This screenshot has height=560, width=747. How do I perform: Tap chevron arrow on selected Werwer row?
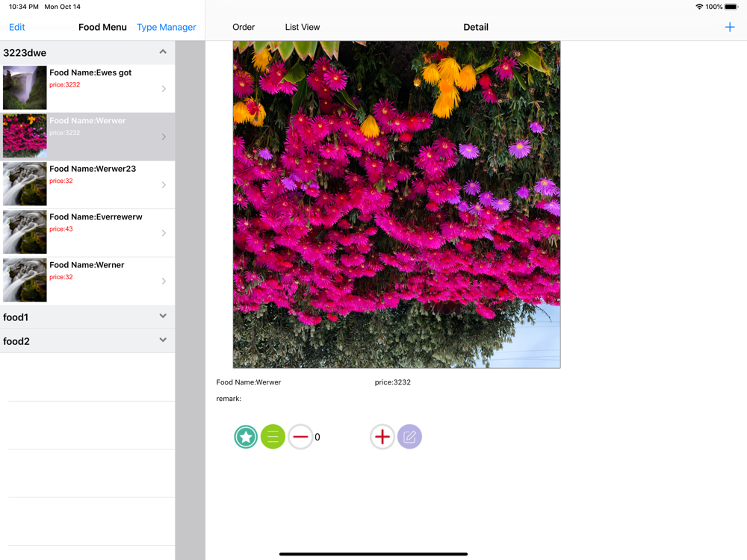click(x=164, y=137)
